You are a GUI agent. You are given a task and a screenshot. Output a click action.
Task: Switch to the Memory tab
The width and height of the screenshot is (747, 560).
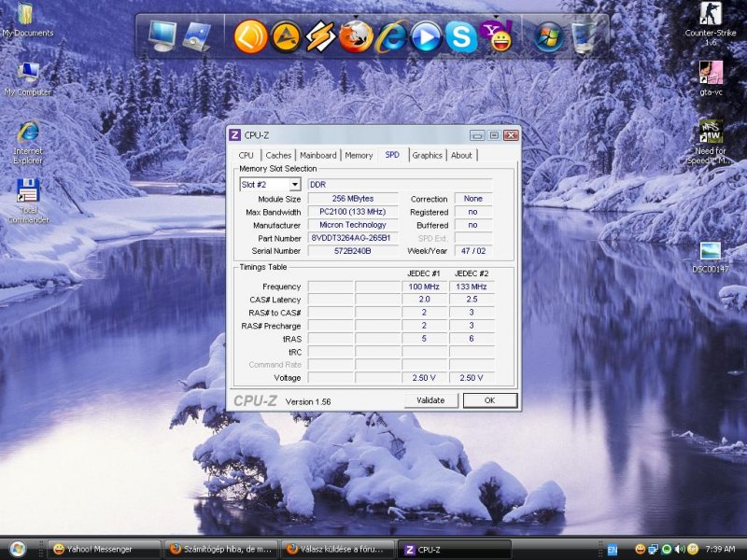[359, 155]
